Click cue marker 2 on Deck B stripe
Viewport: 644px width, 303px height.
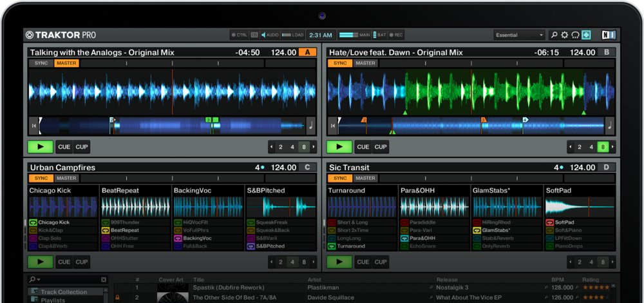[x=364, y=120]
